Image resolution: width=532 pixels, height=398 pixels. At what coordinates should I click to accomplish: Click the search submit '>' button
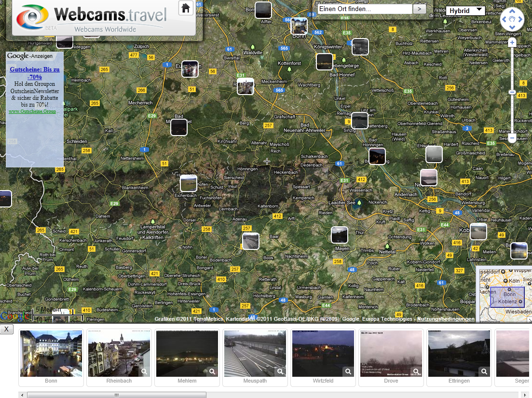pos(420,9)
